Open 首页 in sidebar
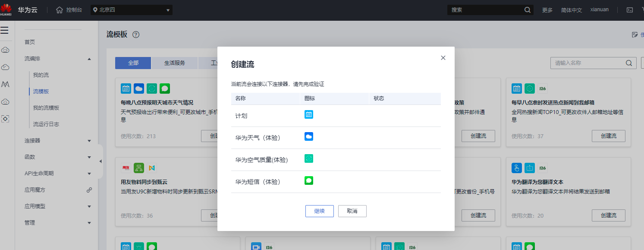 pyautogui.click(x=30, y=42)
